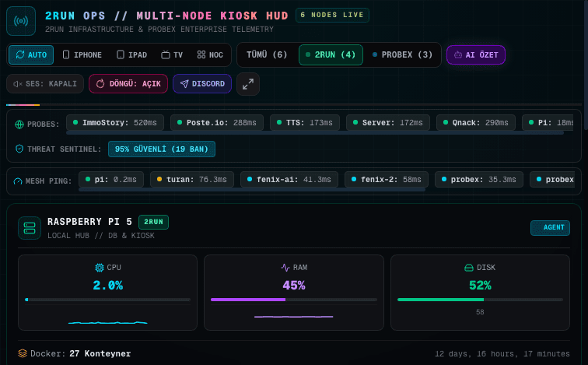Image resolution: width=588 pixels, height=365 pixels.
Task: Open the AI ÖZET summary
Action: click(x=476, y=54)
